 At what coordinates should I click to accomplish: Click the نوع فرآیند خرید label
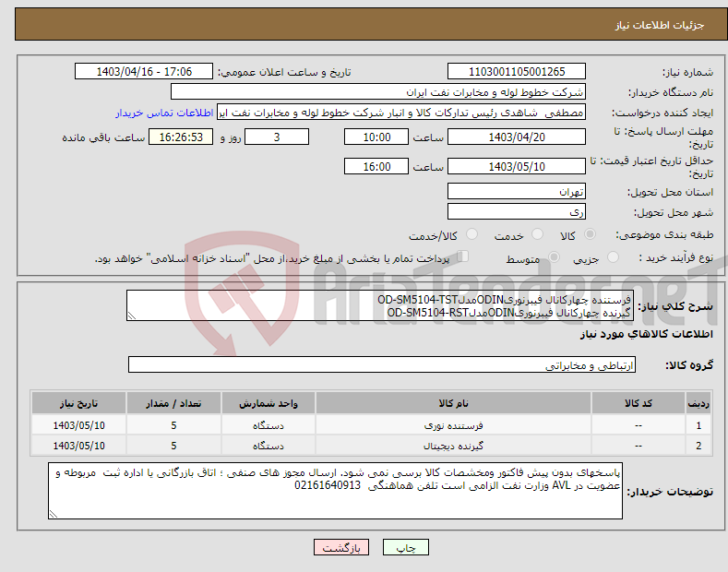[675, 257]
